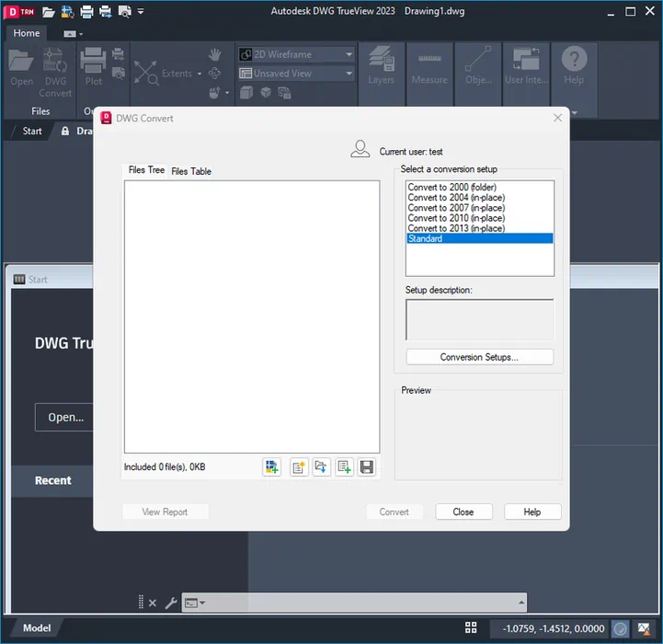Click the New List icon in DWG Convert

point(299,466)
